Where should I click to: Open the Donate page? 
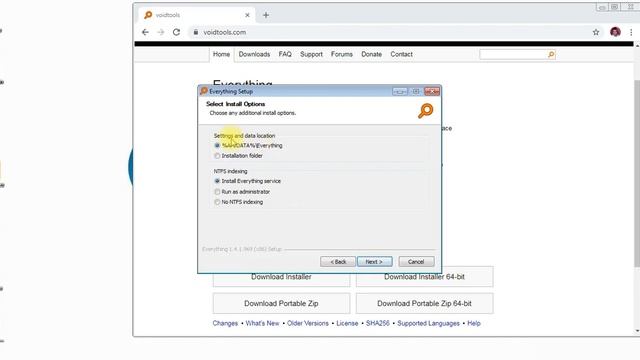click(x=371, y=54)
